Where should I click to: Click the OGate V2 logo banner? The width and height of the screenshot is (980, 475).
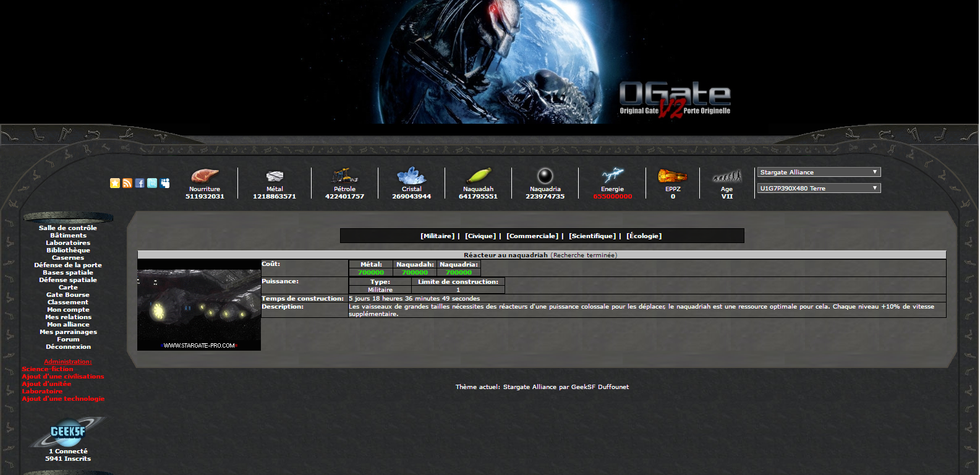(675, 99)
